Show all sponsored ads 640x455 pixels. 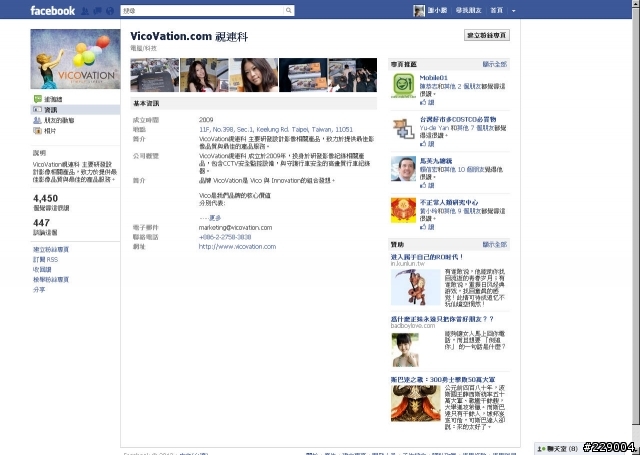pyautogui.click(x=495, y=244)
